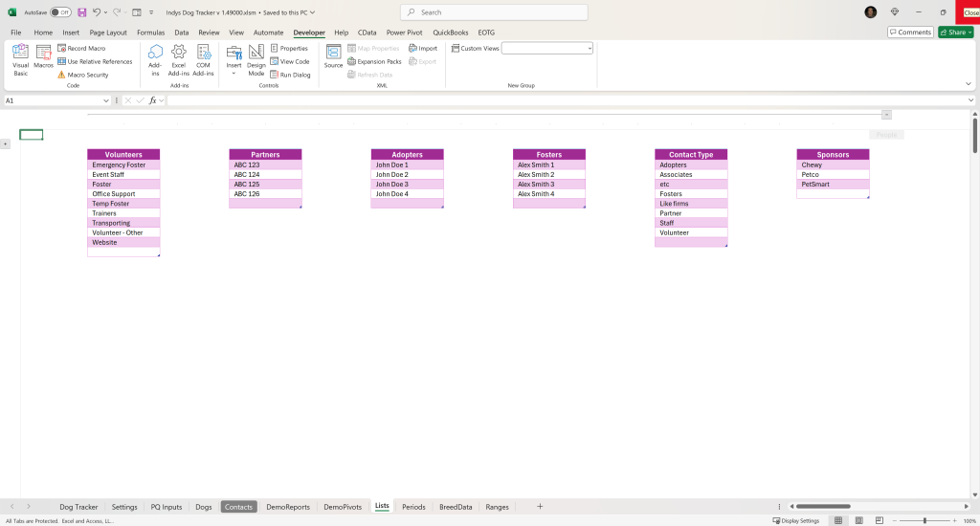Add a new sheet

point(540,507)
